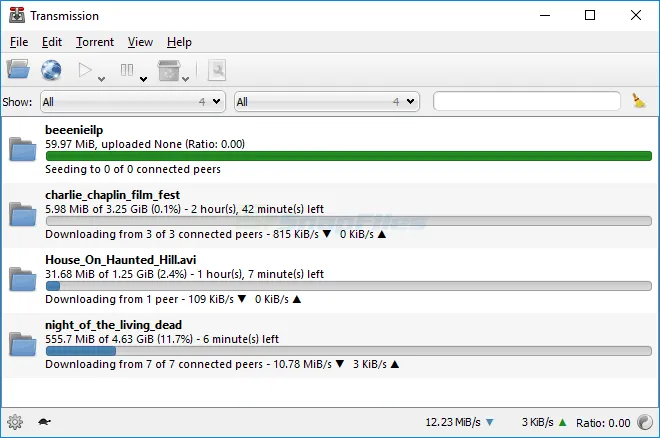Click the Ratio: 0.00 status label
This screenshot has height=438, width=660.
point(603,423)
